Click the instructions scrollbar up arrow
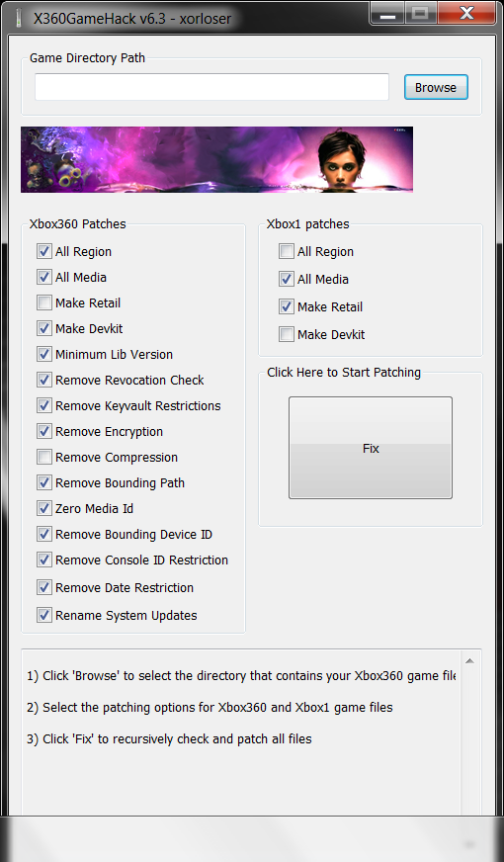Viewport: 504px width, 862px height. click(469, 660)
